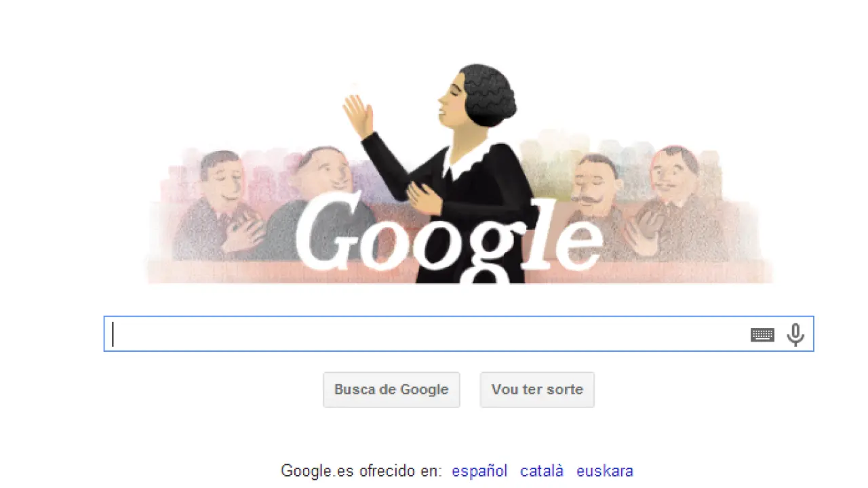
Task: Click the singer's curly black hair
Action: point(488,95)
